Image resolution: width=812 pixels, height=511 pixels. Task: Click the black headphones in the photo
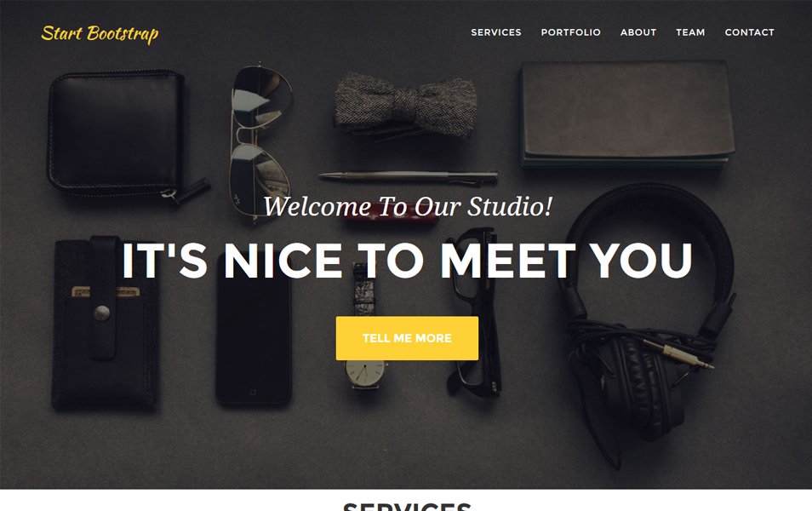pyautogui.click(x=648, y=321)
